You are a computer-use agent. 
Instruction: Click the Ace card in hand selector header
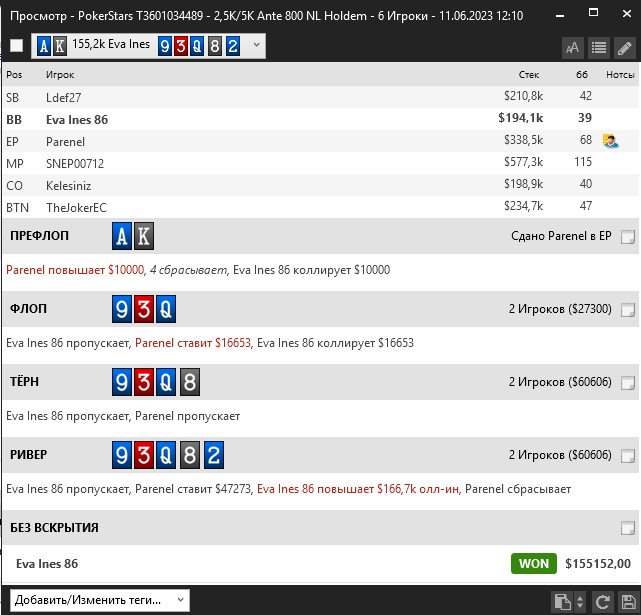tap(44, 46)
